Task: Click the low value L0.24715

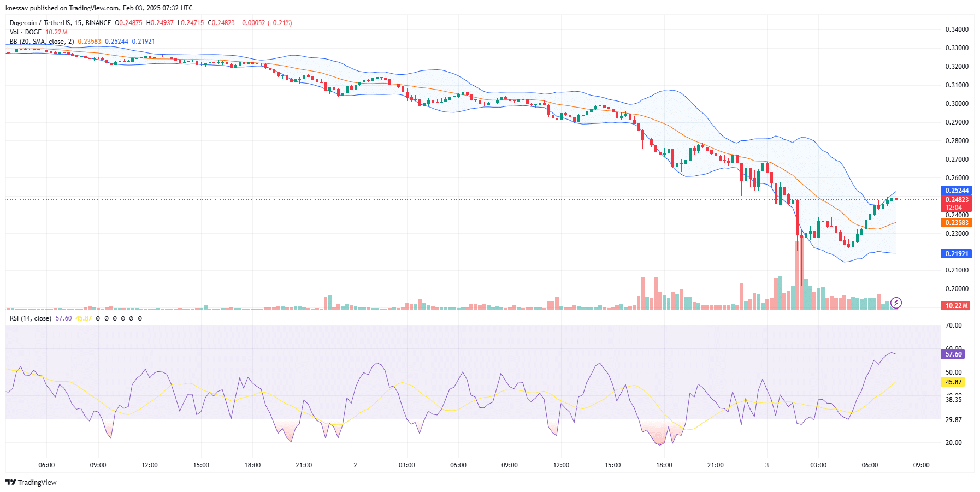Action: 191,23
